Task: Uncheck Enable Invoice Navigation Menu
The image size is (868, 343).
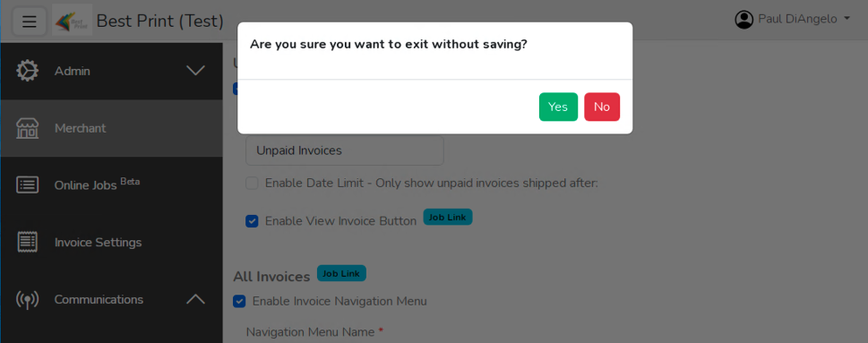Action: click(x=239, y=302)
